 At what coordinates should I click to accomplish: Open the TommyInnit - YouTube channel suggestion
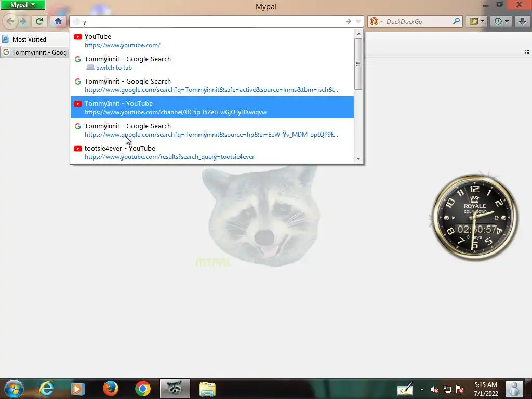tap(212, 108)
